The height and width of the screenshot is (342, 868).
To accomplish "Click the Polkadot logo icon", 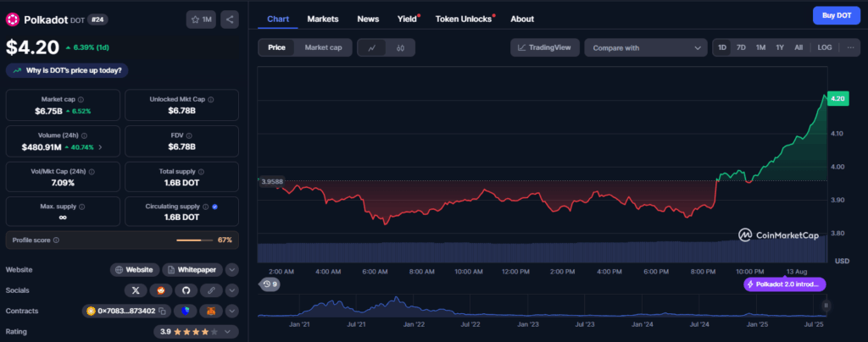I will [x=13, y=19].
